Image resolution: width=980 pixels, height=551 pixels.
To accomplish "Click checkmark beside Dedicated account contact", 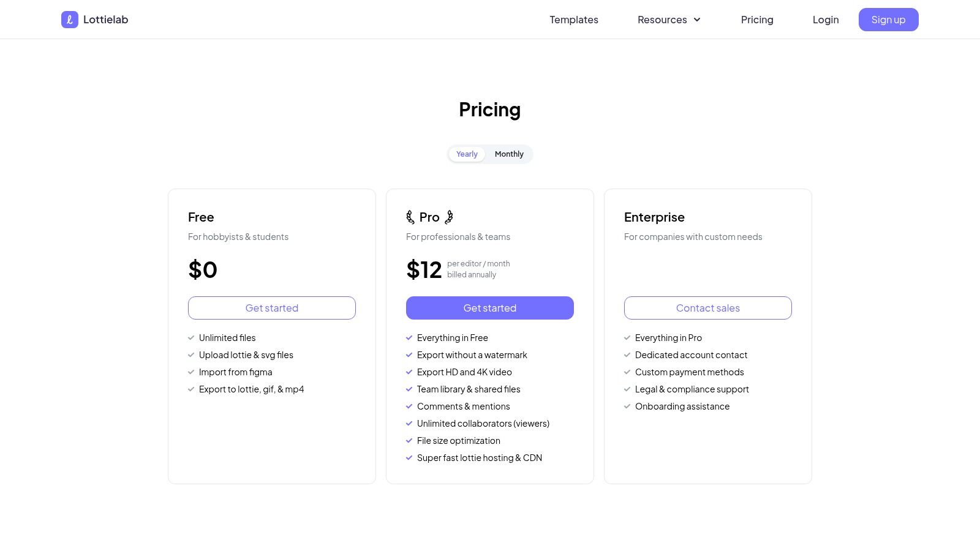I will coord(627,355).
